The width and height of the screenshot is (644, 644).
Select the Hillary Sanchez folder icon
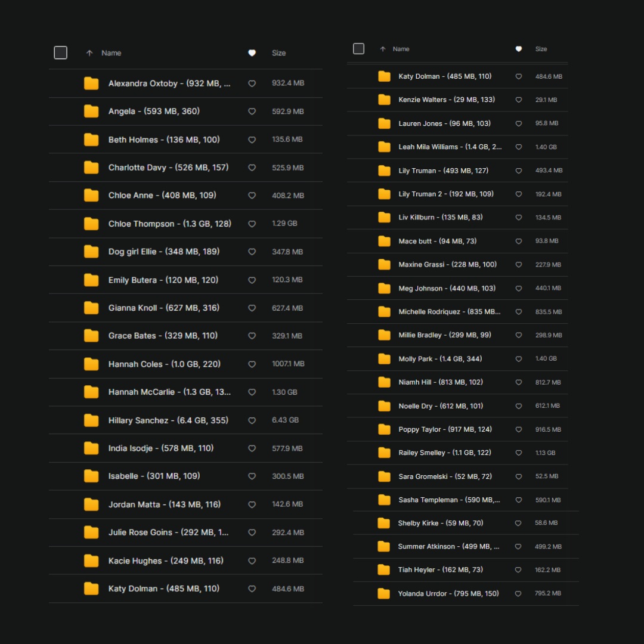pos(91,420)
